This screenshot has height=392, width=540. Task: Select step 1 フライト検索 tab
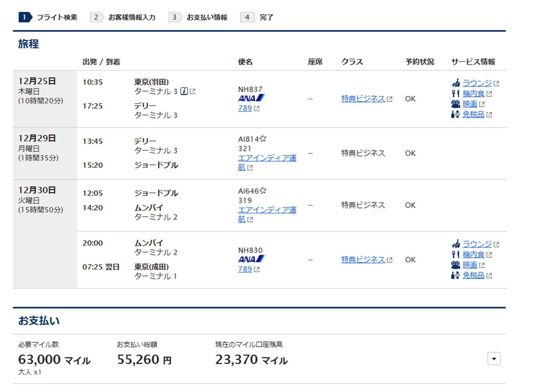(x=48, y=17)
